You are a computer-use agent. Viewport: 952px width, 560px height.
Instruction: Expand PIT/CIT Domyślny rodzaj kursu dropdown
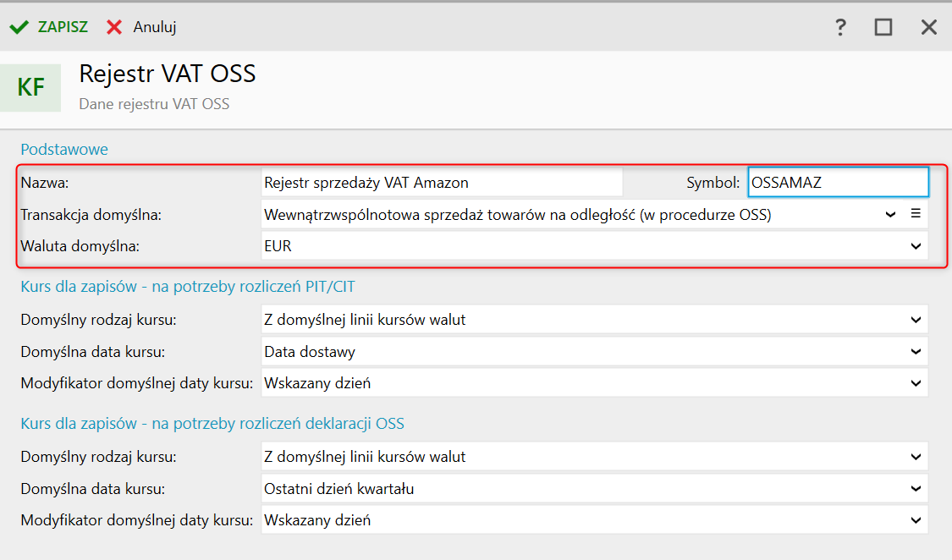(916, 320)
